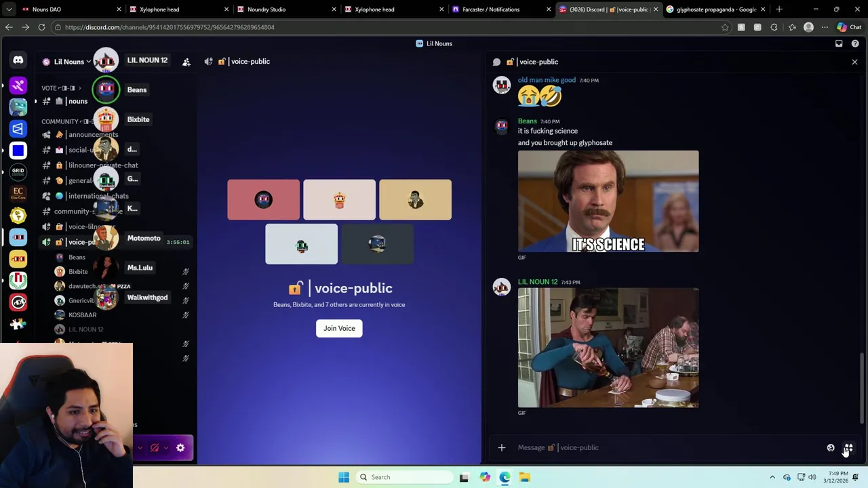Open Discord direct messages home icon
The width and height of the screenshot is (868, 488).
click(18, 60)
